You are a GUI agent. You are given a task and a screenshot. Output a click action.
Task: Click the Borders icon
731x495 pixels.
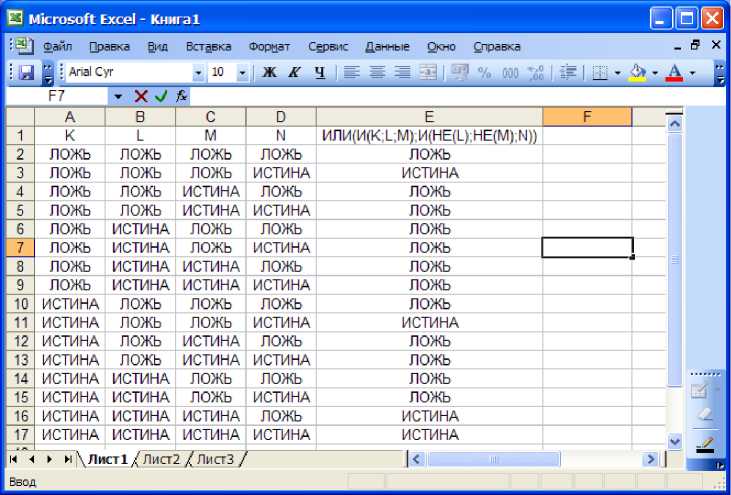(600, 72)
